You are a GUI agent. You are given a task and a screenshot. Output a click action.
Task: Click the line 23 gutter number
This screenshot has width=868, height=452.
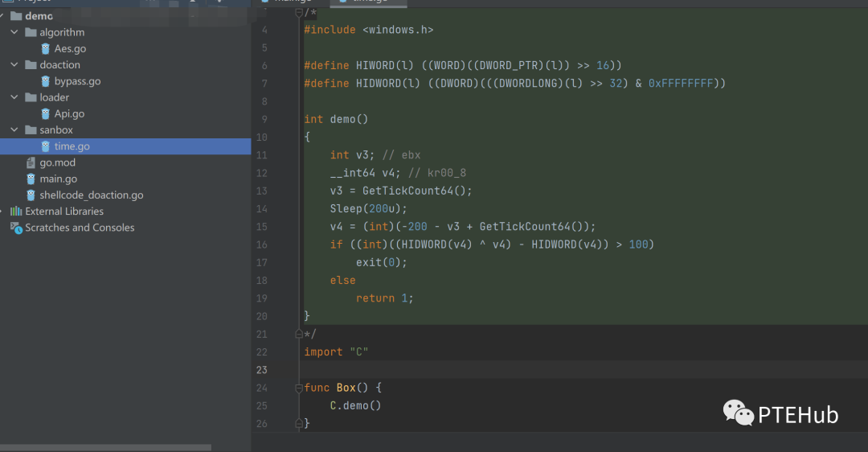(261, 370)
